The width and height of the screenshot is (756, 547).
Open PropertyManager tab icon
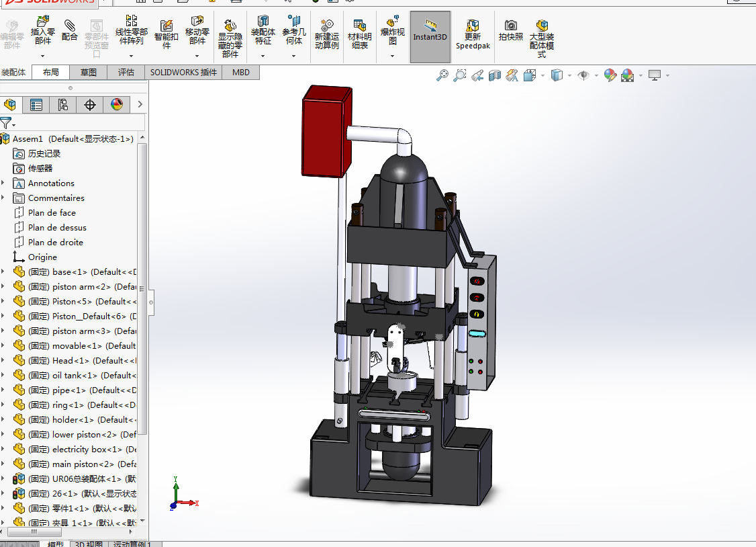click(36, 105)
